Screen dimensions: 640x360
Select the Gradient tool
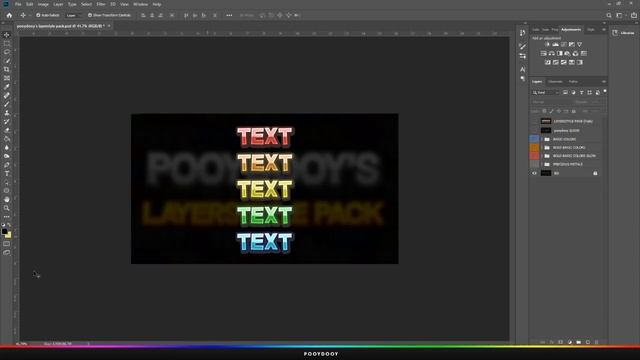pos(7,139)
